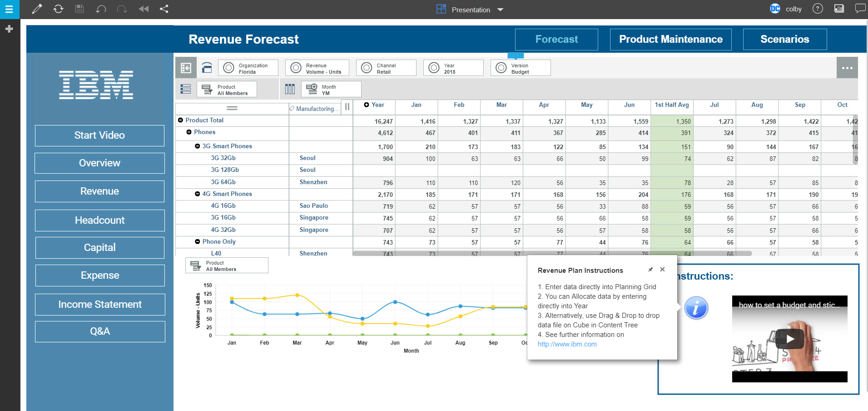Click the pencil edit icon in top toolbar
The width and height of the screenshot is (868, 411).
[x=37, y=9]
